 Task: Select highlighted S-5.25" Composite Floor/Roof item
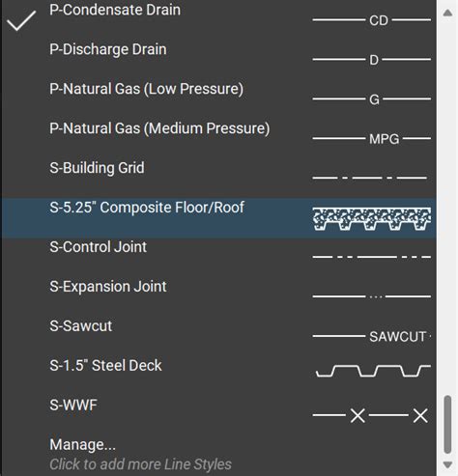pyautogui.click(x=219, y=218)
